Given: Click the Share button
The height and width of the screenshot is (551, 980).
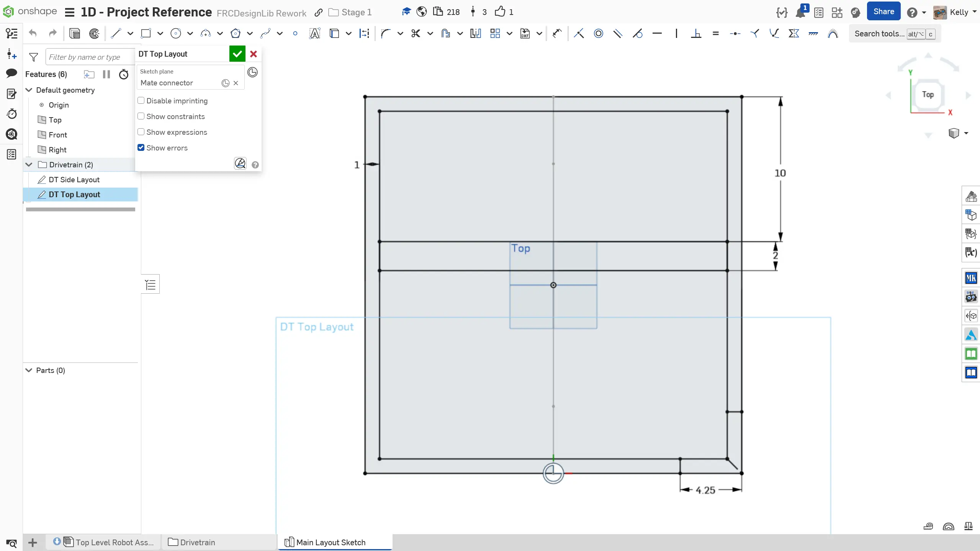Looking at the screenshot, I should pyautogui.click(x=883, y=12).
